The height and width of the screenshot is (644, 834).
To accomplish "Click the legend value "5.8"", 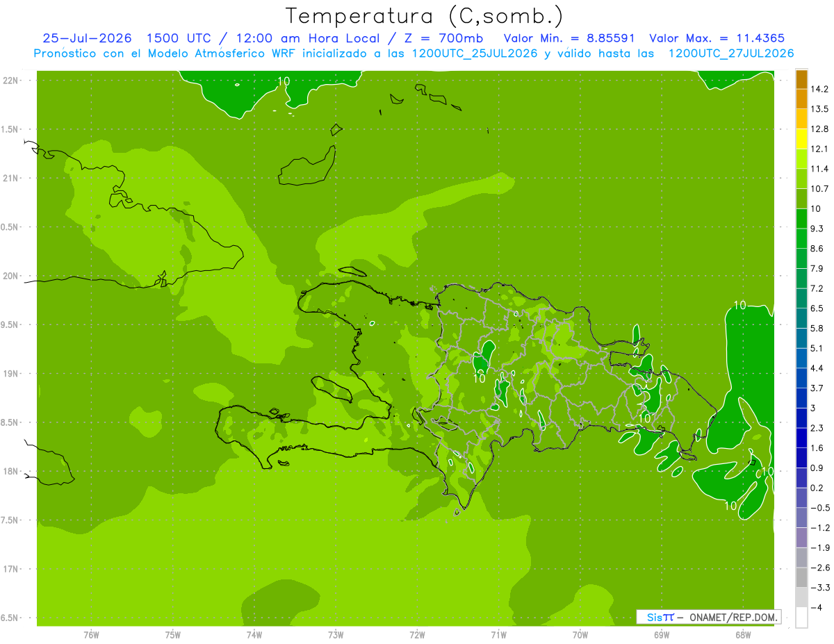I will point(817,328).
